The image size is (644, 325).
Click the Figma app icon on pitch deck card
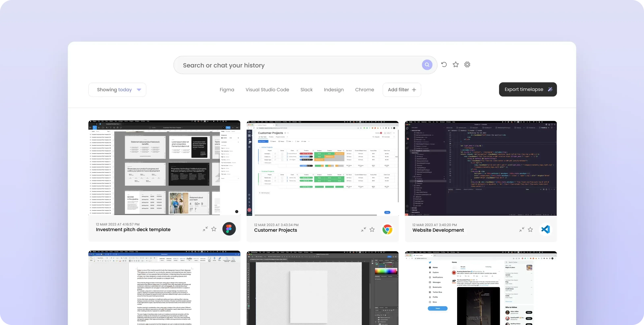(x=229, y=229)
